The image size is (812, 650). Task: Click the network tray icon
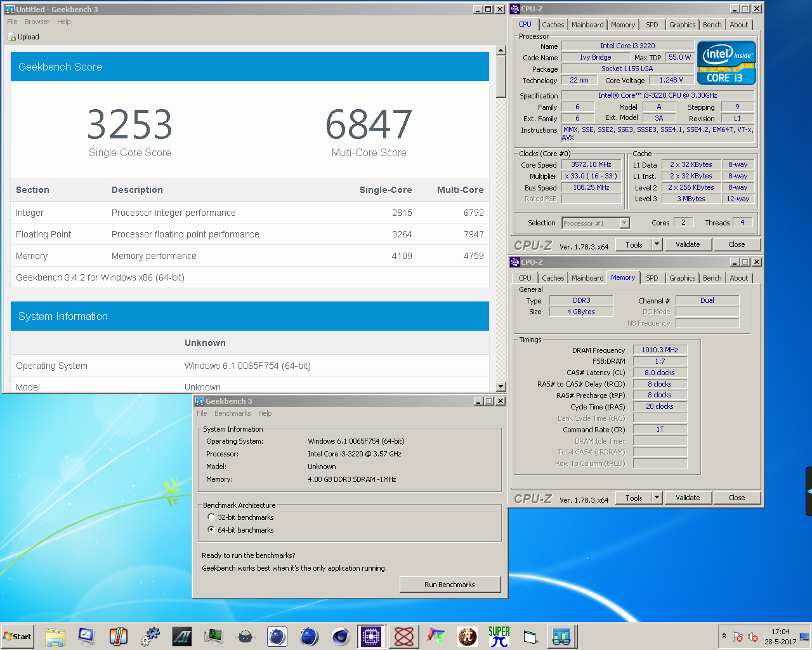[804, 637]
